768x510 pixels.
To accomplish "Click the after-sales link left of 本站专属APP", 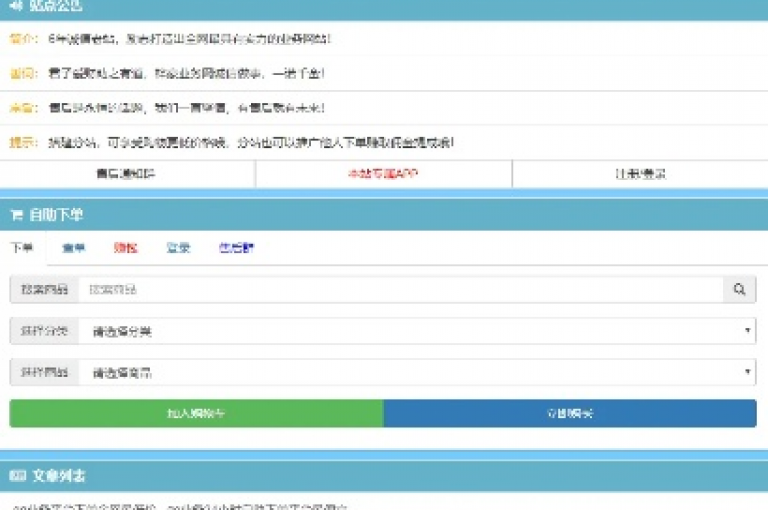I will tap(126, 174).
